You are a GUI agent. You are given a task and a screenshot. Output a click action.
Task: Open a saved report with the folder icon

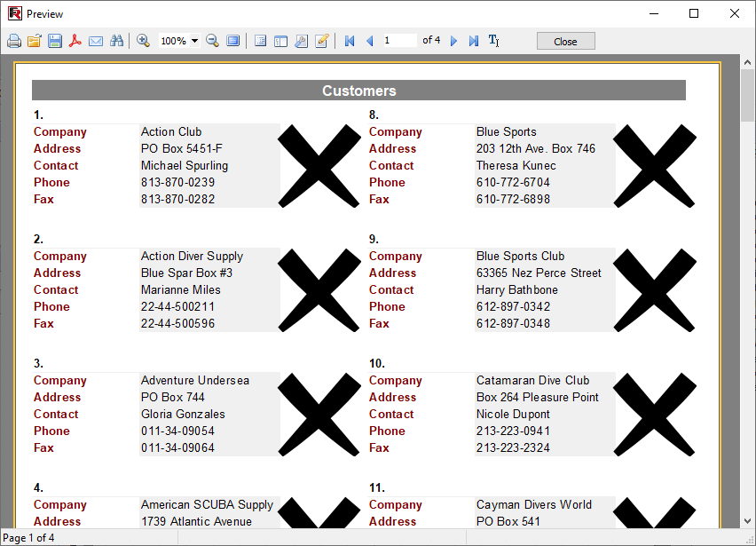pos(35,41)
